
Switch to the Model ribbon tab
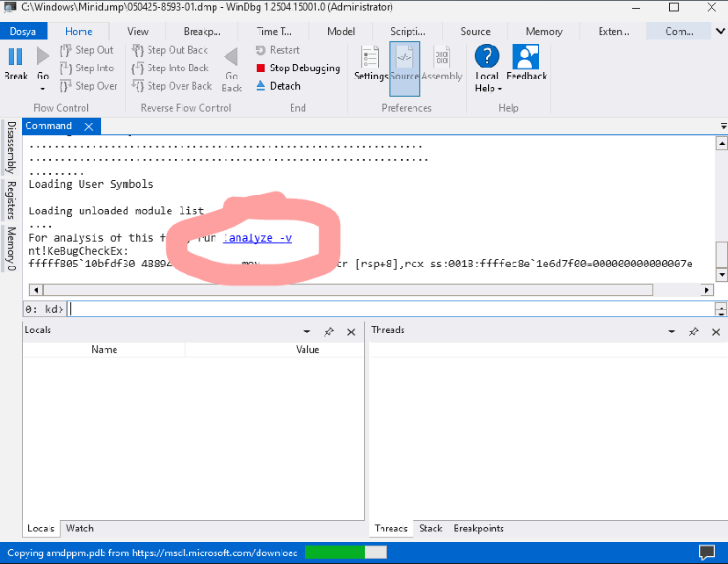pos(341,32)
